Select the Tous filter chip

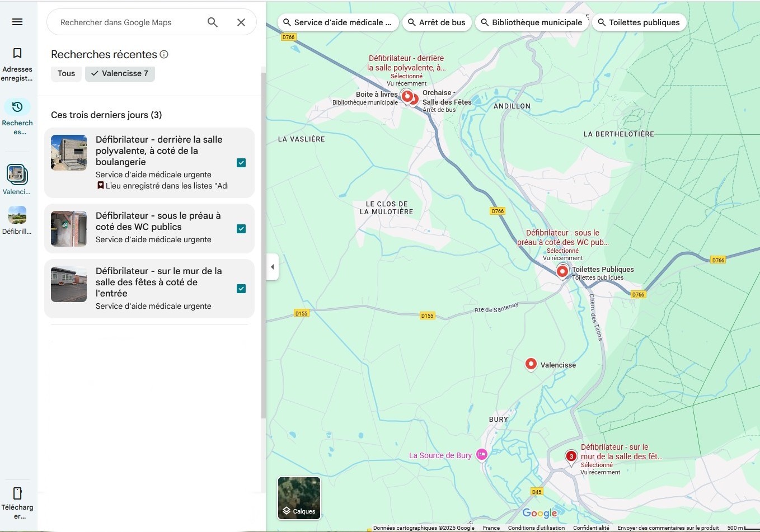point(66,73)
